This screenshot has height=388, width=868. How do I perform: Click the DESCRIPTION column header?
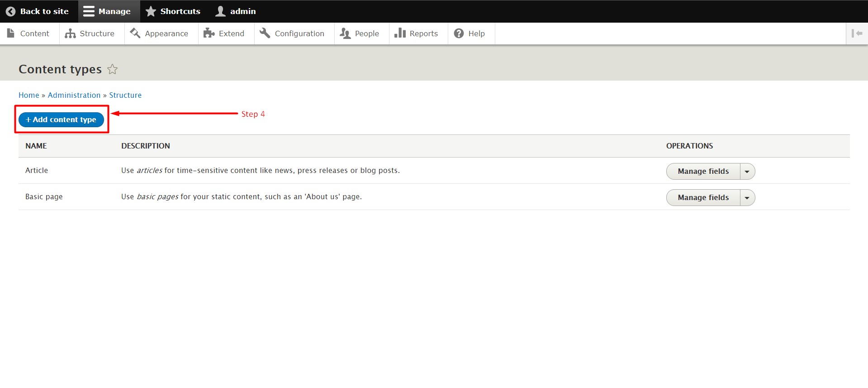click(x=146, y=146)
